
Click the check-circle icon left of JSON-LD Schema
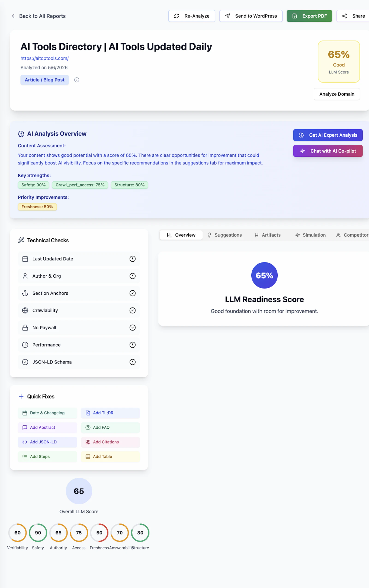[25, 362]
